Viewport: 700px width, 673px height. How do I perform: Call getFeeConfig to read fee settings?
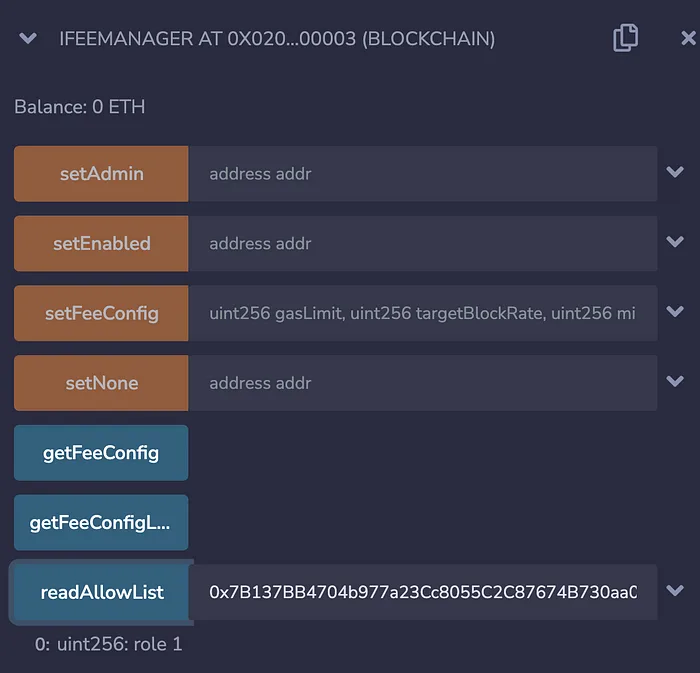coord(101,453)
